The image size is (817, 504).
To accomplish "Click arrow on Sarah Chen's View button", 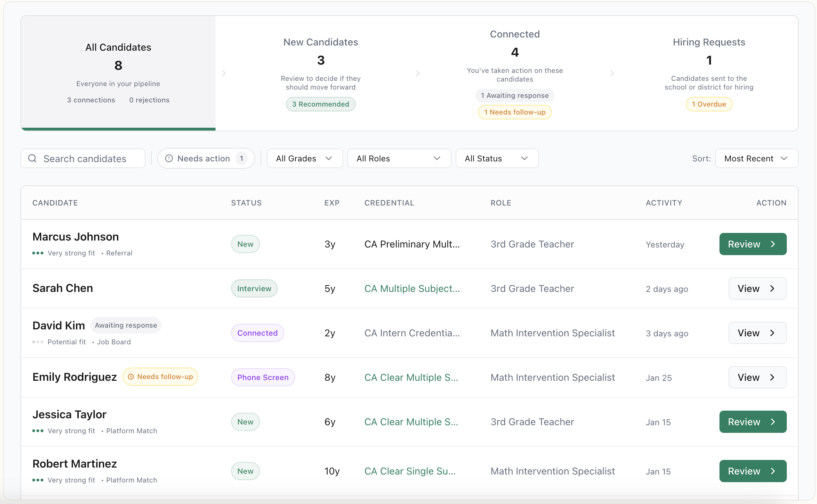I will click(772, 288).
